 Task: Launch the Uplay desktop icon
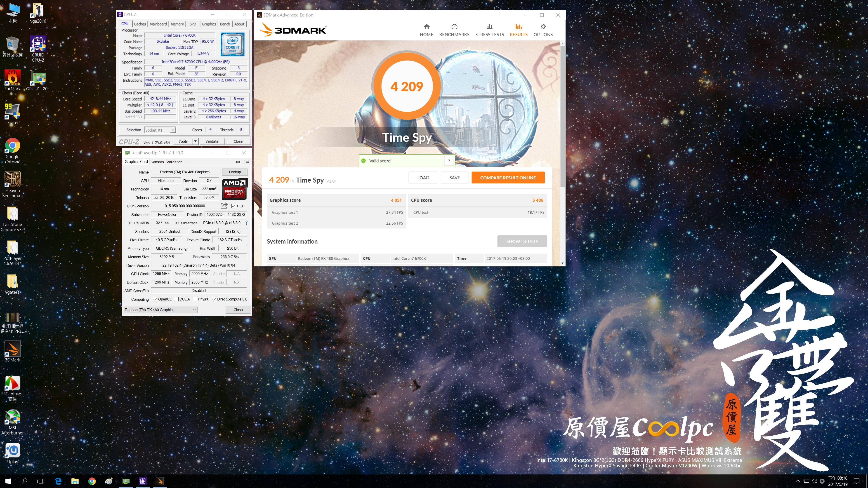12,453
